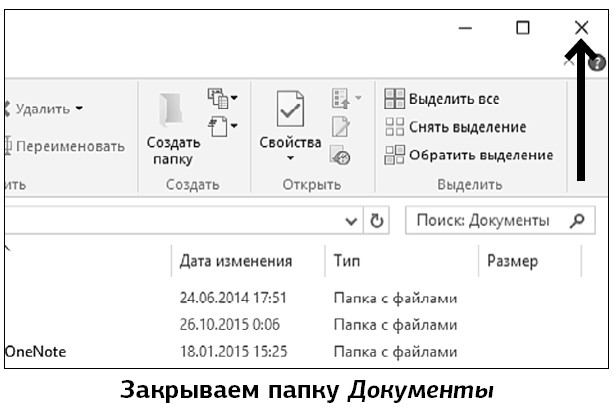Select the date 24.06.2014 17:51
Image resolution: width=614 pixels, height=413 pixels.
[x=233, y=298]
